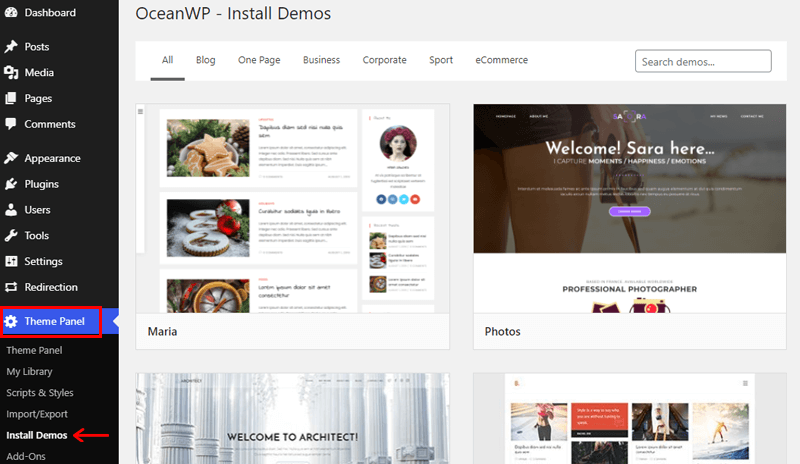Select the Photos demo thumbnail
This screenshot has height=464, width=800.
pos(630,209)
